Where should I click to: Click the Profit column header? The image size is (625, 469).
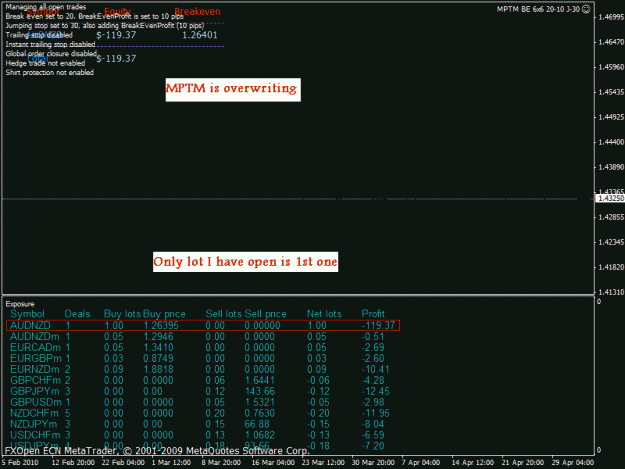point(373,314)
